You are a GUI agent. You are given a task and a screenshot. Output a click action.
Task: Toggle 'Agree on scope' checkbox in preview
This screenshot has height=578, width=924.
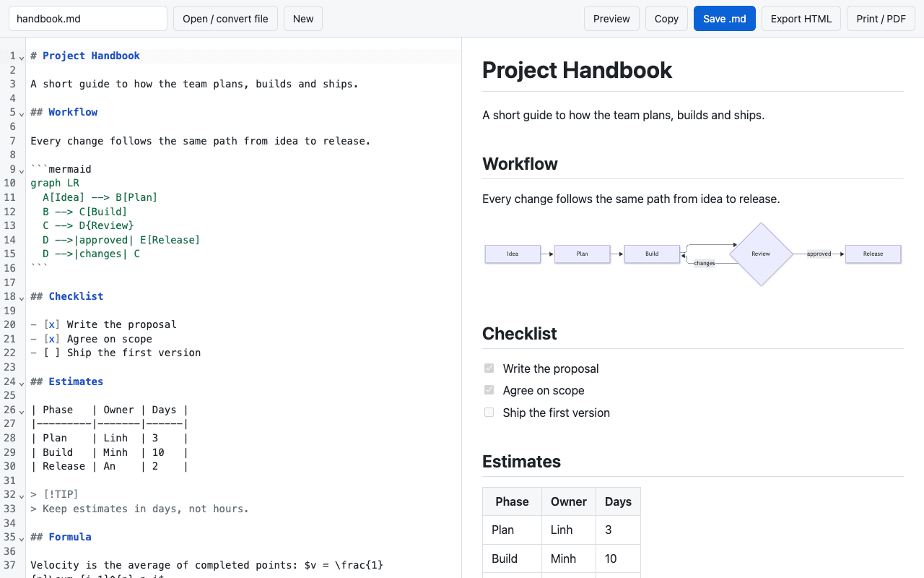489,390
